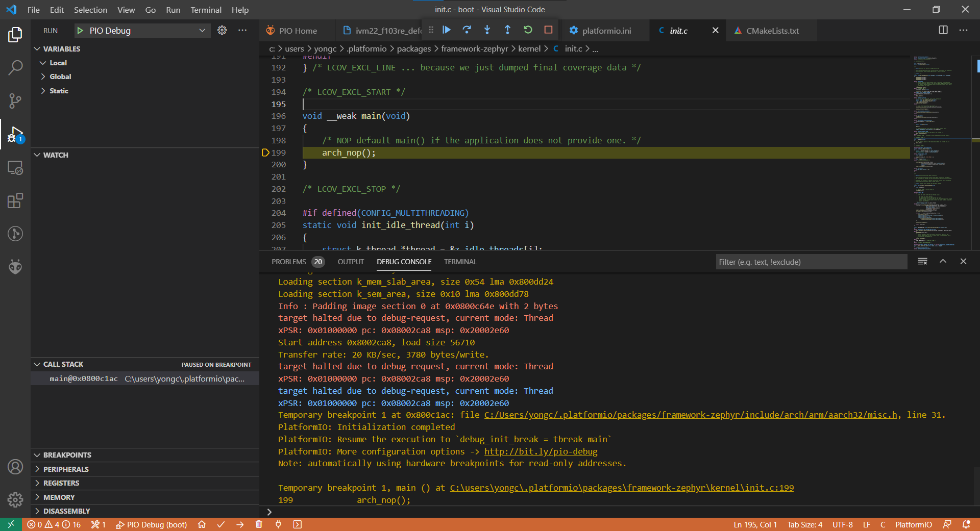Switch to the CMakeLists.txt tab
This screenshot has height=531, width=980.
[x=772, y=31]
